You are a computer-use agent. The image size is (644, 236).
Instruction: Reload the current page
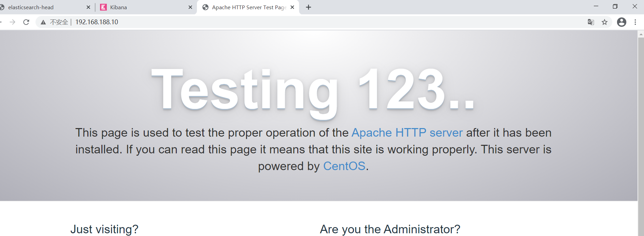(x=26, y=22)
